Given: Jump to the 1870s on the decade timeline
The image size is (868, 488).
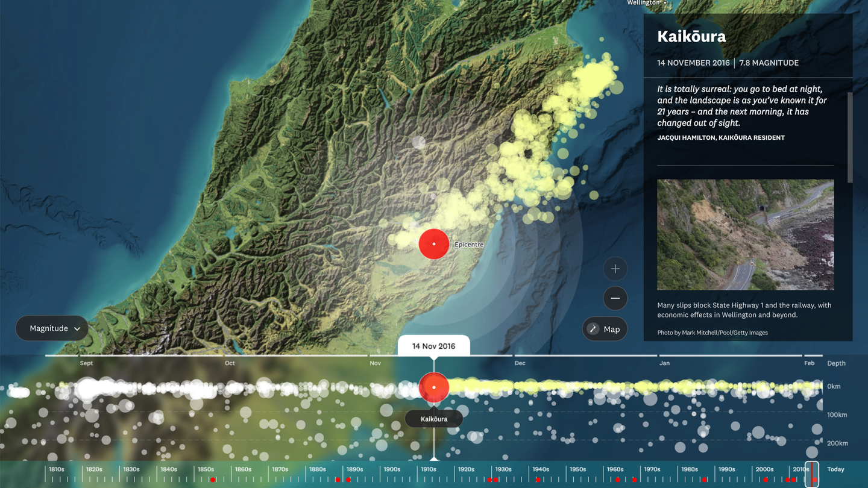Looking at the screenshot, I should [280, 469].
